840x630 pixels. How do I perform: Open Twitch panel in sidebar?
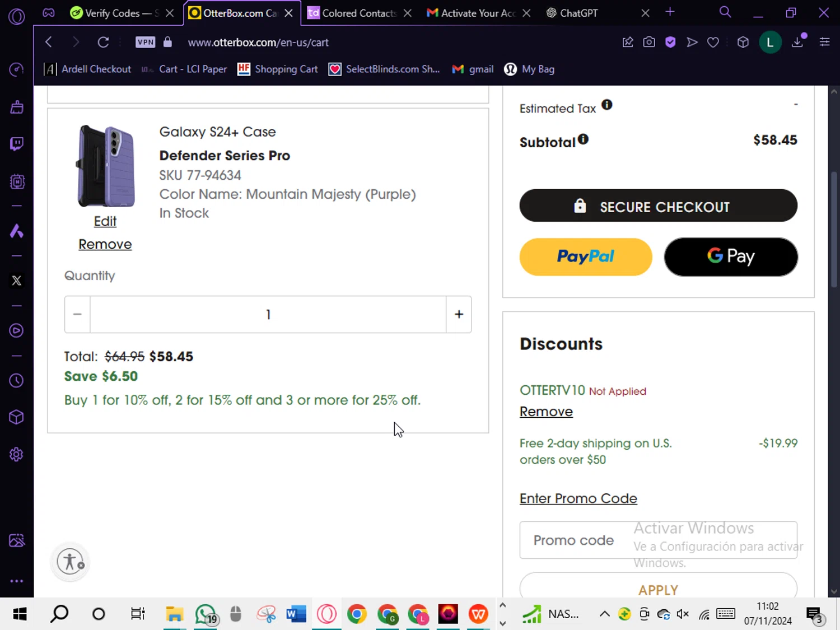tap(17, 144)
